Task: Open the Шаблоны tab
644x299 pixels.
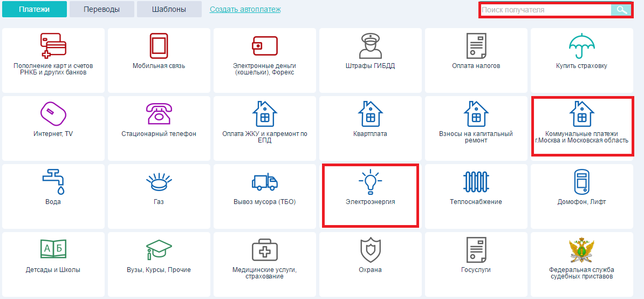Action: [169, 9]
